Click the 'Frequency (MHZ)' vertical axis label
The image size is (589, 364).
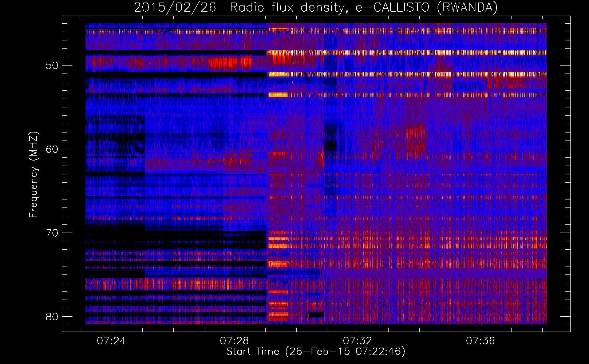click(x=33, y=175)
